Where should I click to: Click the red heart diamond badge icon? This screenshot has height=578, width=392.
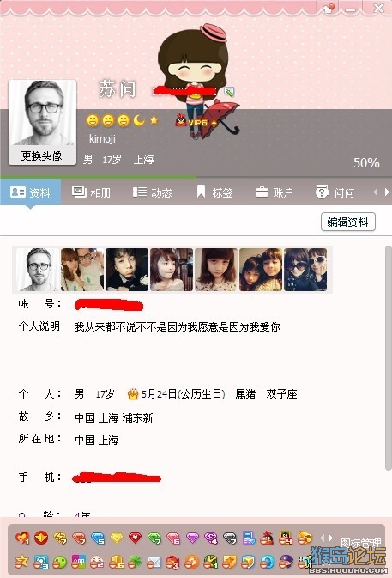pos(135,538)
